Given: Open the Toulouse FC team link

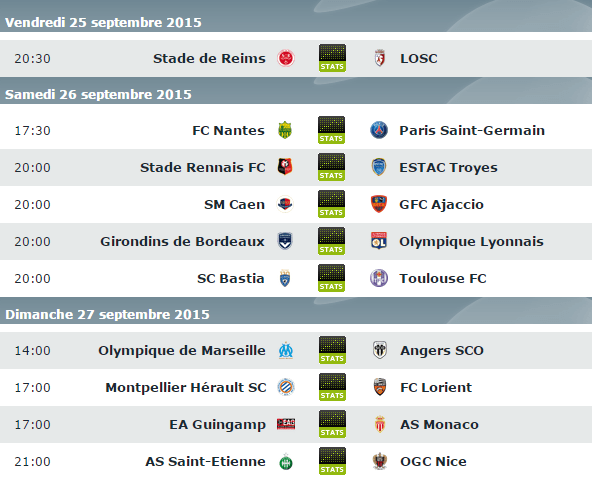Looking at the screenshot, I should [x=443, y=279].
